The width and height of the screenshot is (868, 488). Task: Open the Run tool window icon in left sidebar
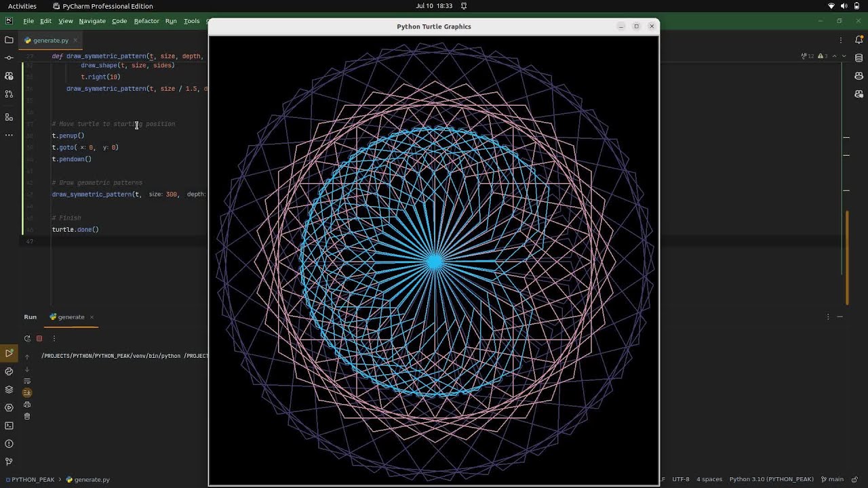tap(9, 353)
